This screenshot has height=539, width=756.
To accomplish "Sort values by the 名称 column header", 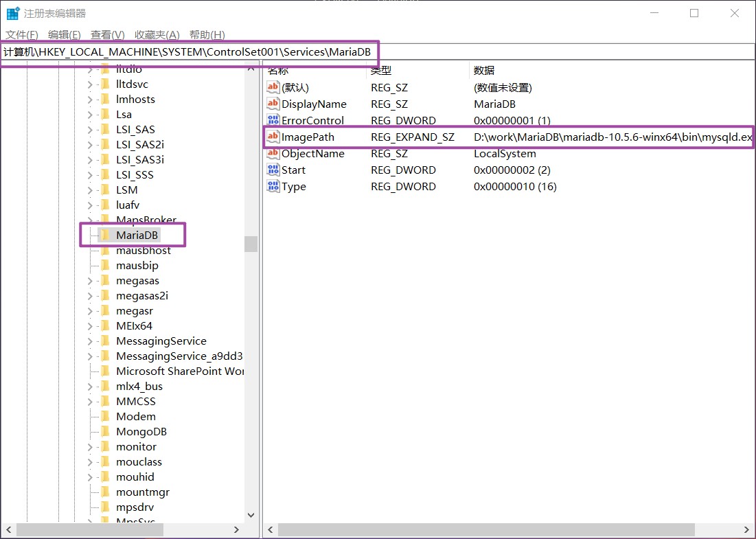I will [x=278, y=71].
